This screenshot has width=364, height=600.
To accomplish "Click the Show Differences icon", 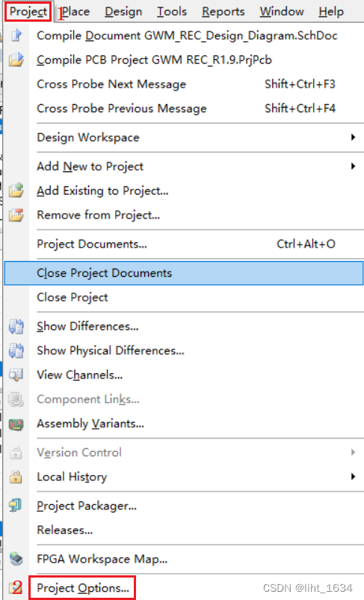I will pyautogui.click(x=16, y=326).
